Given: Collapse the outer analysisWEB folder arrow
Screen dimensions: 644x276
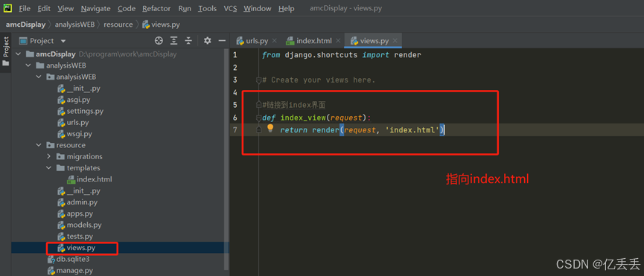Looking at the screenshot, I should point(28,65).
